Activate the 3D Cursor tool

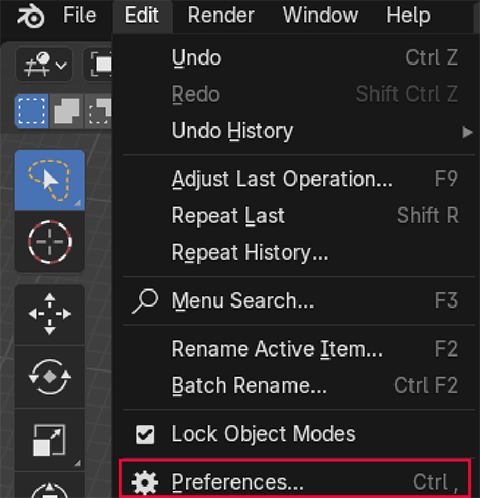tap(50, 242)
